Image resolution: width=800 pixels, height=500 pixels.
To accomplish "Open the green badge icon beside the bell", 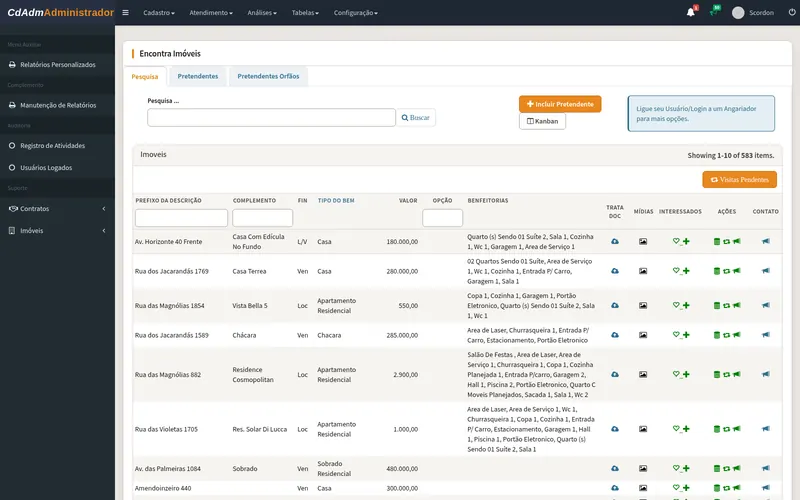I will pyautogui.click(x=714, y=12).
